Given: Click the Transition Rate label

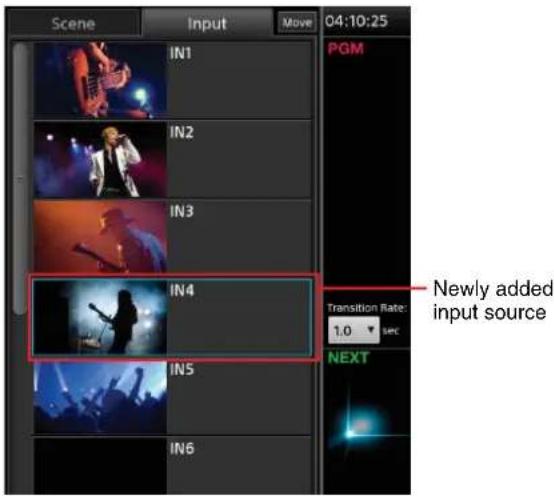Looking at the screenshot, I should (367, 308).
